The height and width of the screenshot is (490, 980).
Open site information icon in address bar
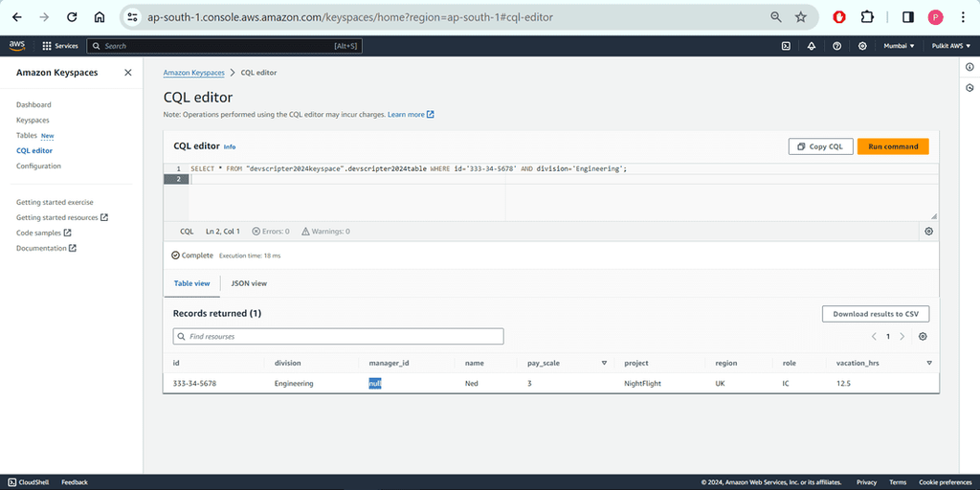(x=132, y=17)
